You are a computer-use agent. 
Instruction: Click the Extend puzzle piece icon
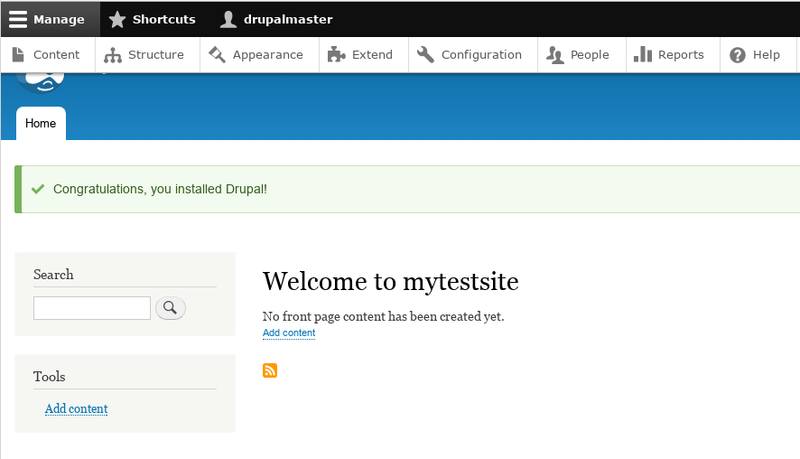click(336, 55)
